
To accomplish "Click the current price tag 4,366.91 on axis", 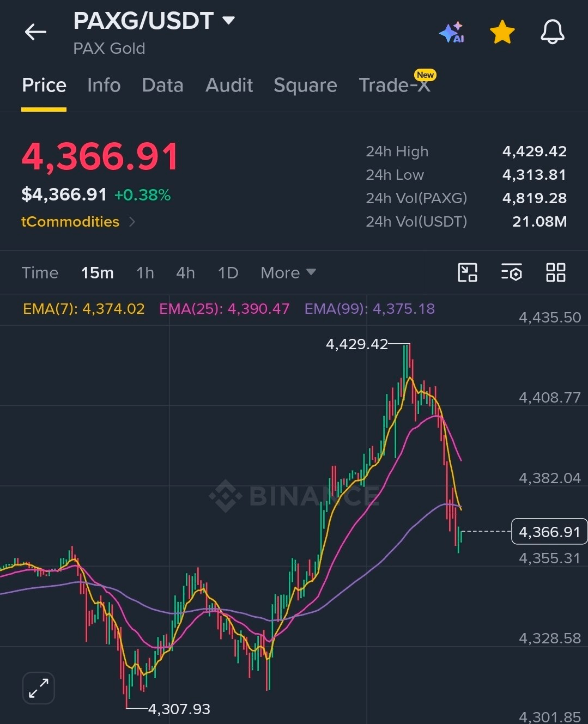I will (549, 532).
